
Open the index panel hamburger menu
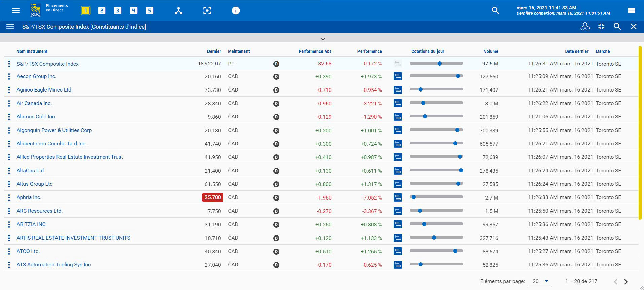click(x=10, y=27)
